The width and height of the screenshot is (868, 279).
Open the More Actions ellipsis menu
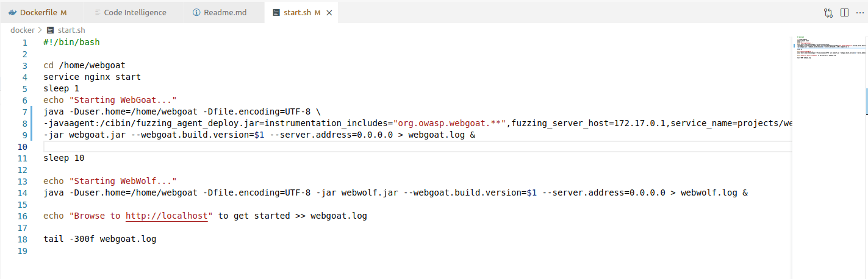[860, 12]
